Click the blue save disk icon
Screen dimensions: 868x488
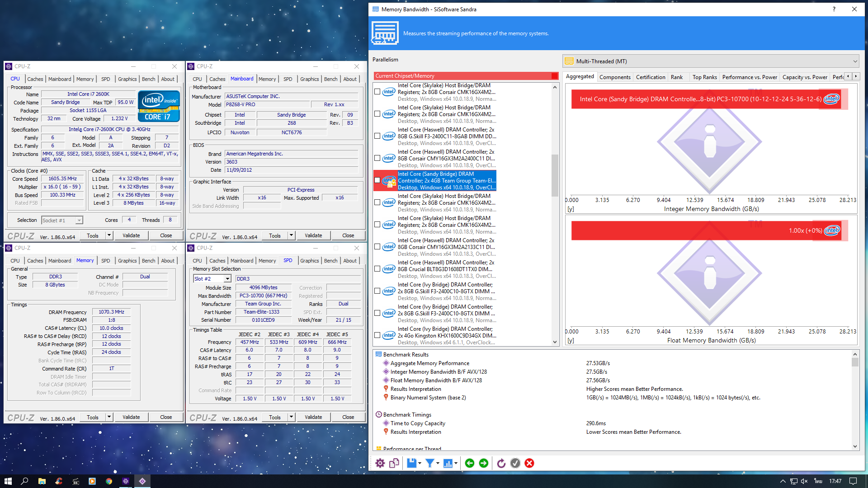[411, 463]
